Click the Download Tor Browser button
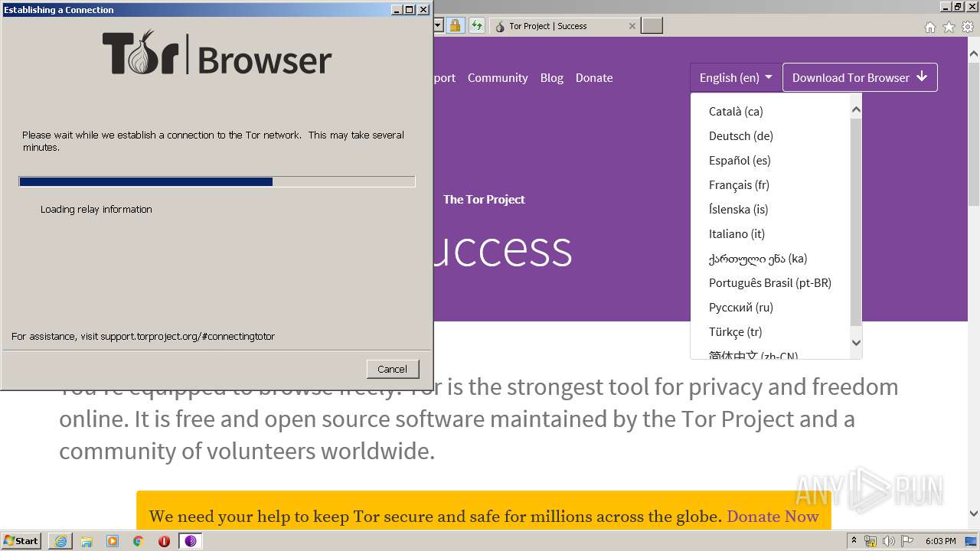This screenshot has height=551, width=980. [x=860, y=77]
